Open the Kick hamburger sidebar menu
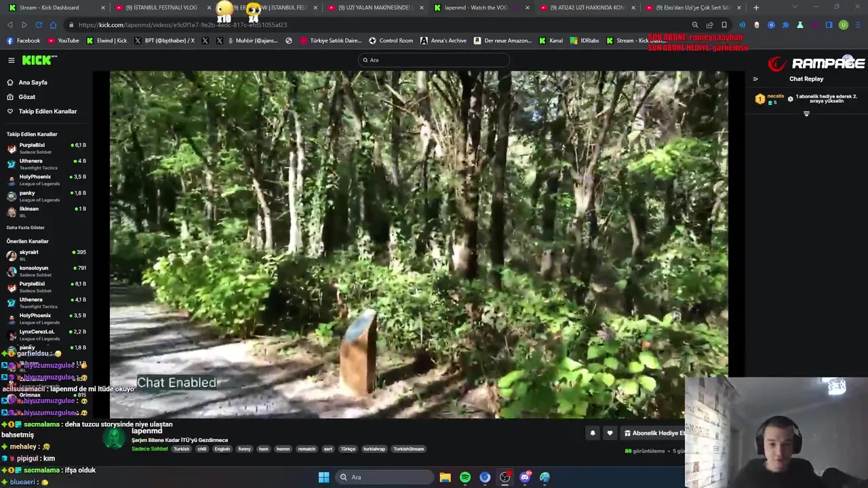The image size is (868, 488). click(x=11, y=60)
